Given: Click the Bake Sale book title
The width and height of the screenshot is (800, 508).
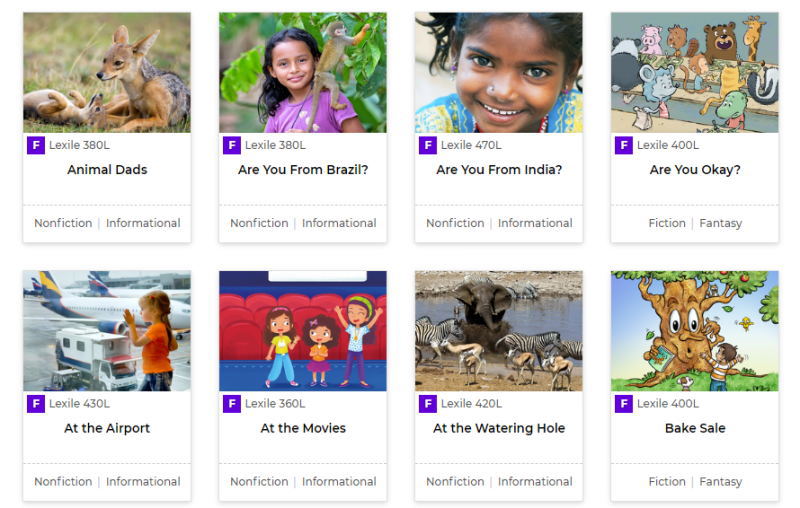Looking at the screenshot, I should [695, 428].
